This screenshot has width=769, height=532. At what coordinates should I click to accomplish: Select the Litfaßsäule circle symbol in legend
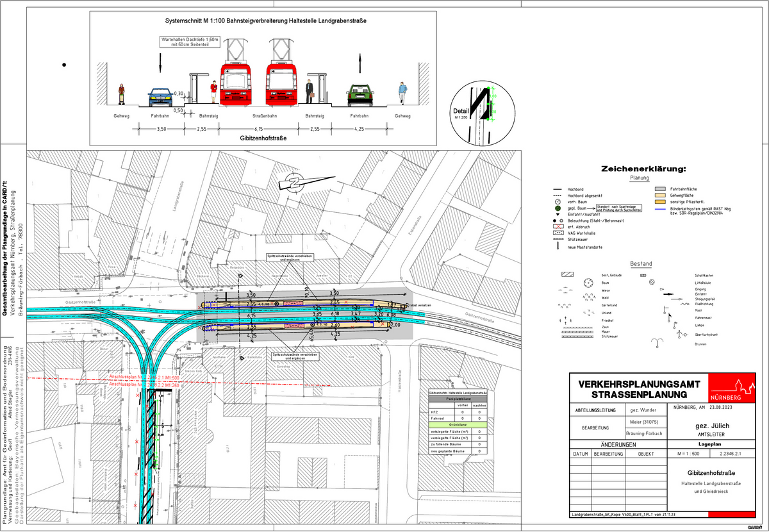click(x=651, y=281)
